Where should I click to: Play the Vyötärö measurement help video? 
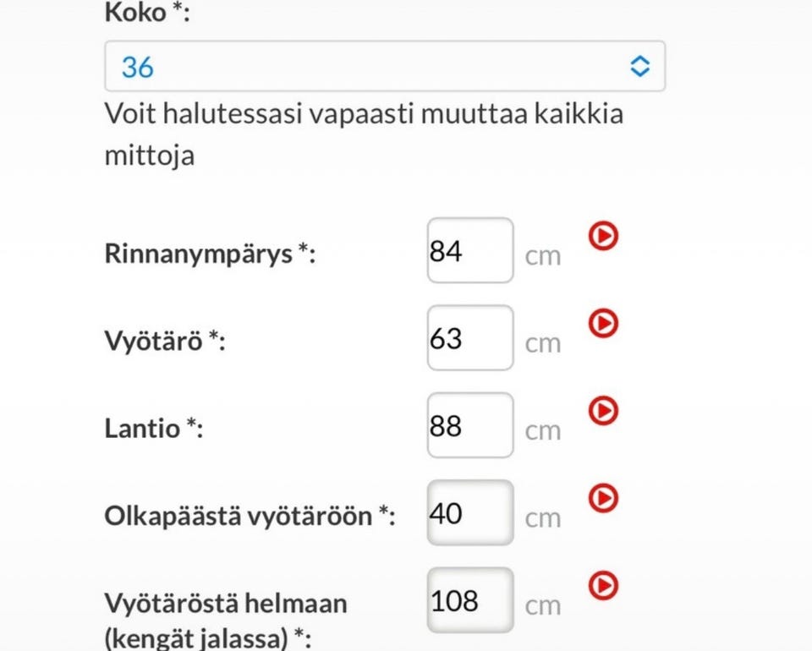point(602,324)
